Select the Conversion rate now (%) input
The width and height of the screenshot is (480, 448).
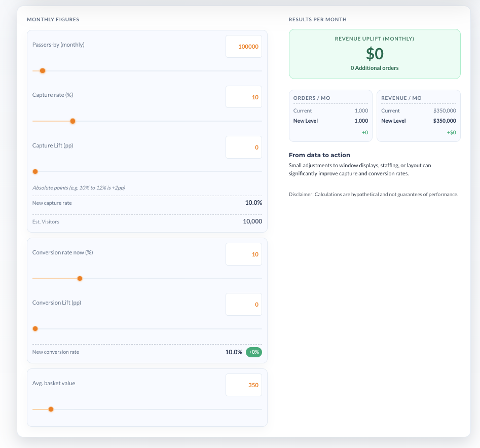click(243, 254)
